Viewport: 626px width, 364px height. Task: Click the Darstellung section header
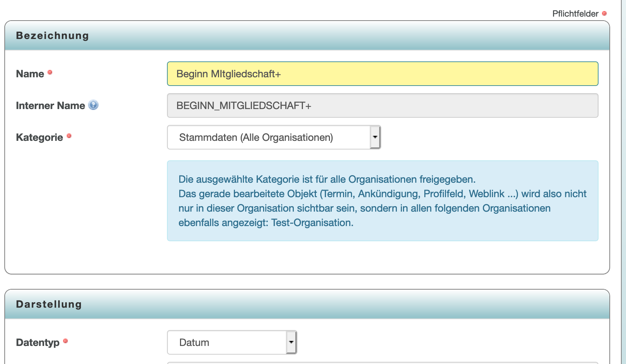(48, 304)
